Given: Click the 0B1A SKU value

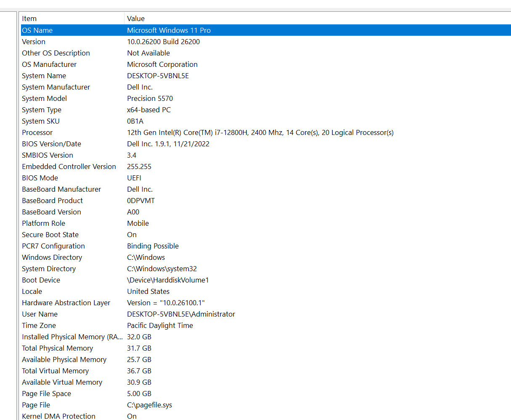Looking at the screenshot, I should pyautogui.click(x=135, y=121).
